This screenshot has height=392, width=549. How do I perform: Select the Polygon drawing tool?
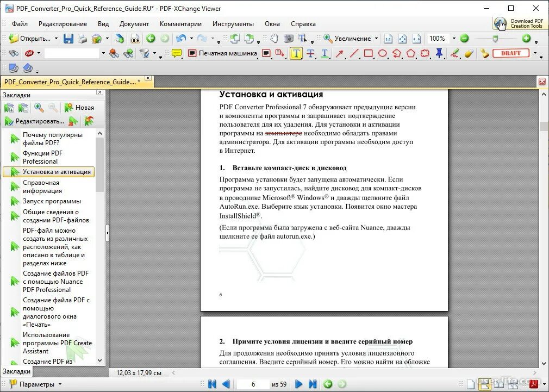(411, 54)
